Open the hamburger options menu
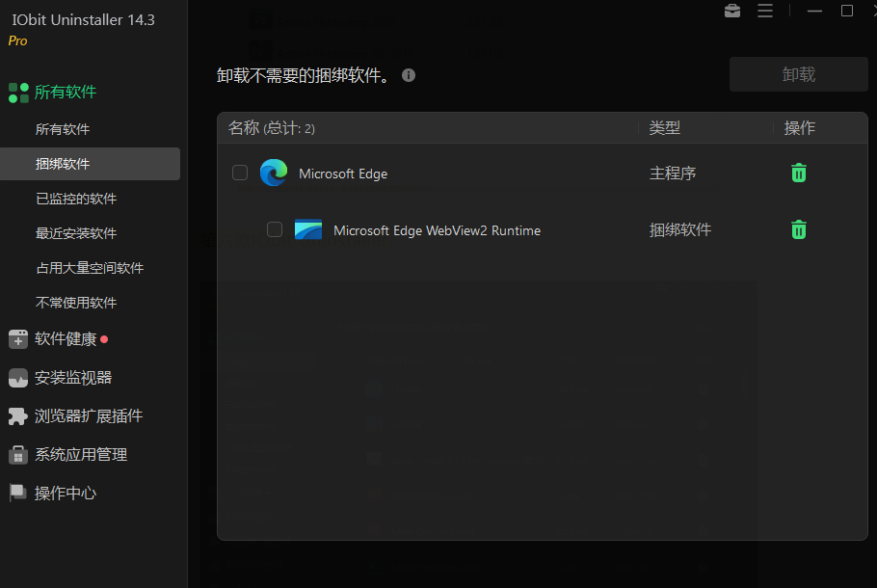 click(x=765, y=11)
